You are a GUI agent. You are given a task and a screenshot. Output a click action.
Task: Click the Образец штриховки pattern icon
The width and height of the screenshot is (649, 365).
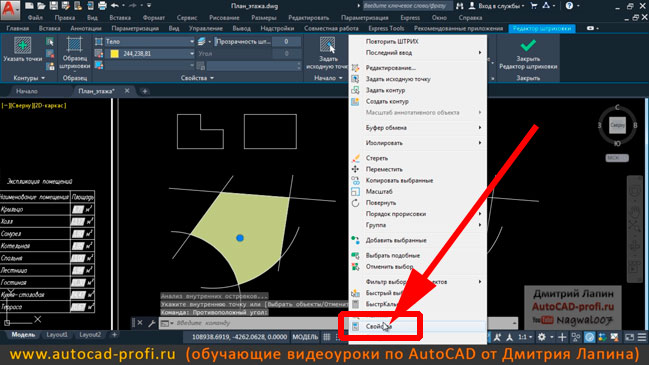pos(75,44)
